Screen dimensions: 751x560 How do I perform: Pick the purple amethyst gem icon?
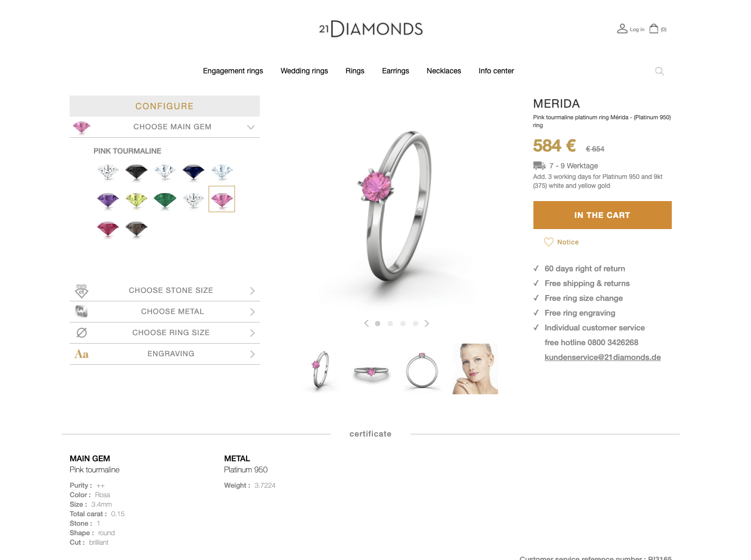[x=108, y=200]
